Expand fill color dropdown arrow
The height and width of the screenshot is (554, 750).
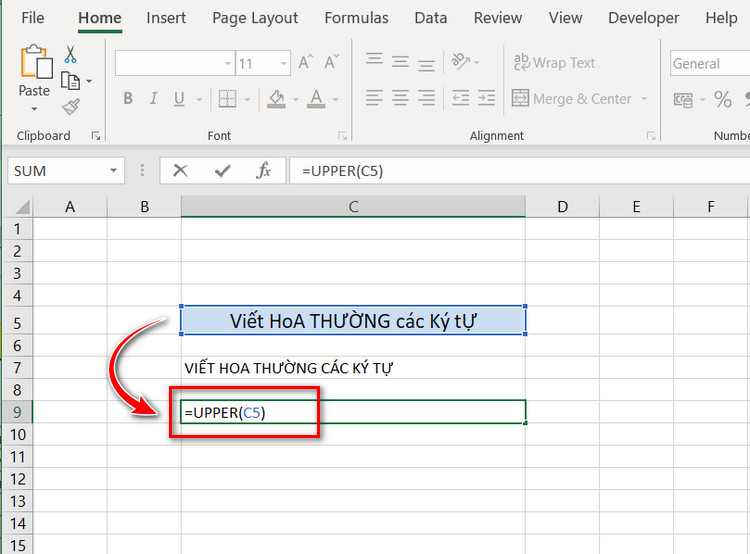pyautogui.click(x=295, y=100)
